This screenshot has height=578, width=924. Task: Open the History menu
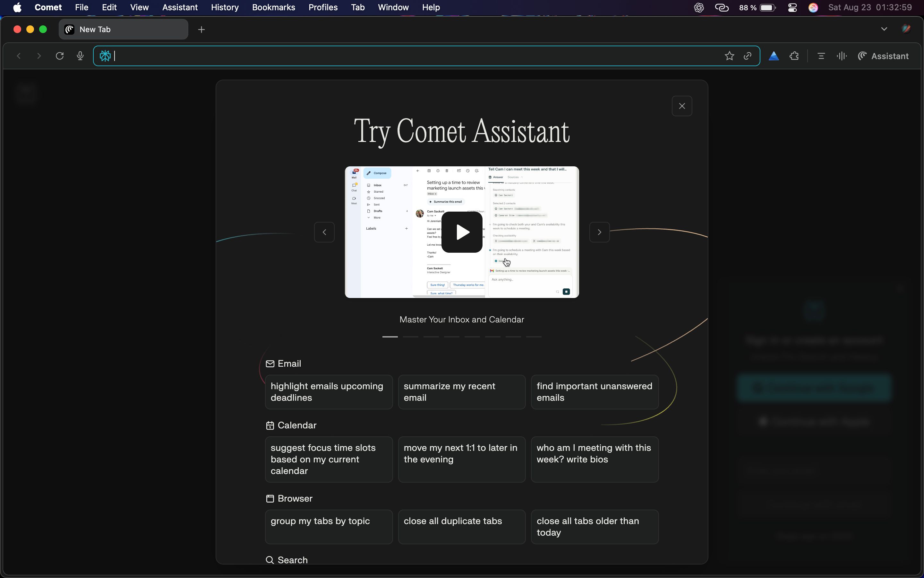pyautogui.click(x=225, y=7)
